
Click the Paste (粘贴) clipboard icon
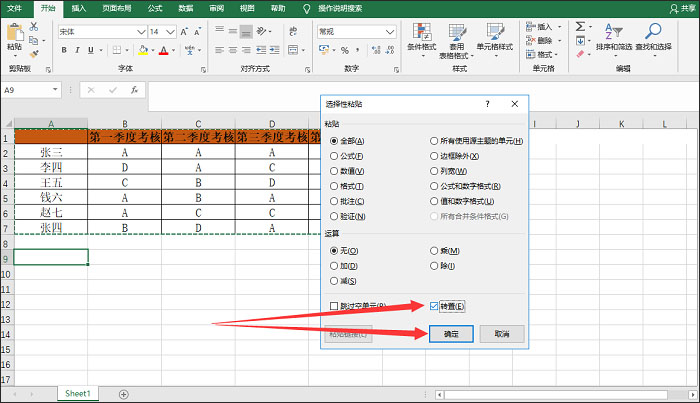14,36
